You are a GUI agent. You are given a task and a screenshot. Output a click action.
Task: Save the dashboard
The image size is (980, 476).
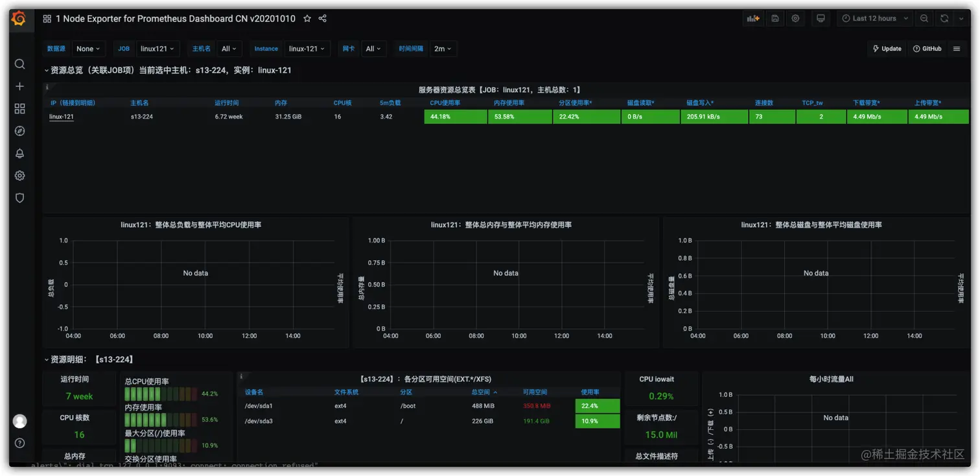pos(775,19)
